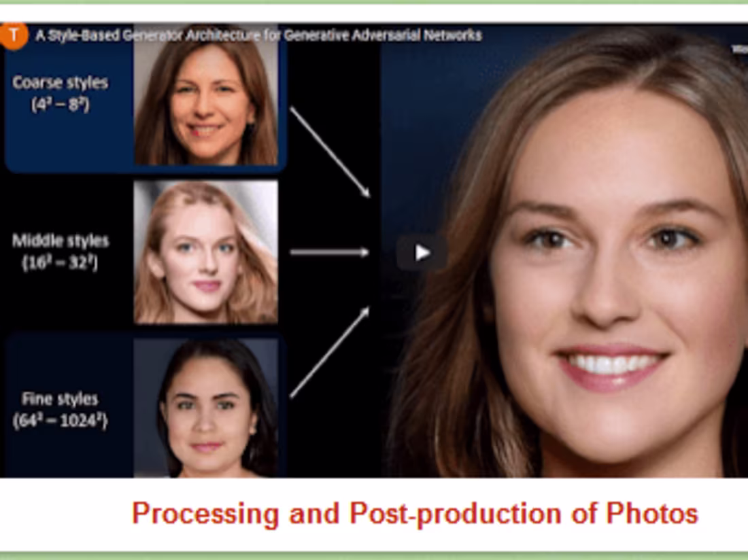Click the arrow from Middle styles panel
Viewport: 748px width, 560px height.
pyautogui.click(x=330, y=253)
